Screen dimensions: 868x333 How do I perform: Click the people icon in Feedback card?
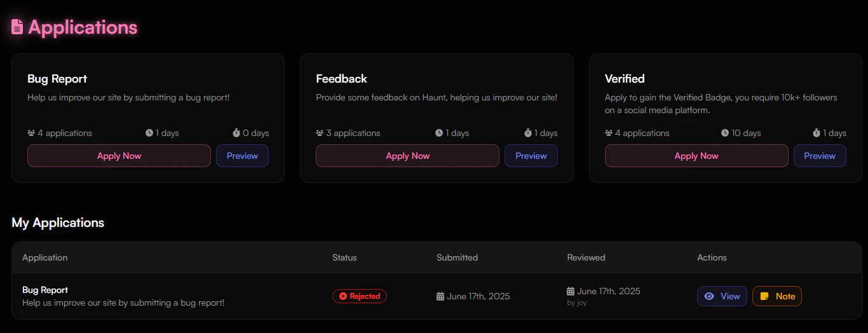tap(320, 133)
